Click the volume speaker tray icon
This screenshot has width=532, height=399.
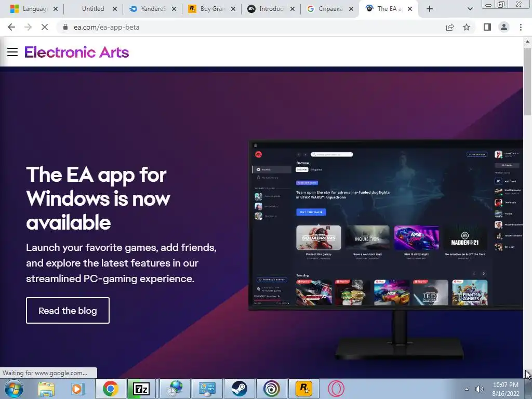(480, 389)
